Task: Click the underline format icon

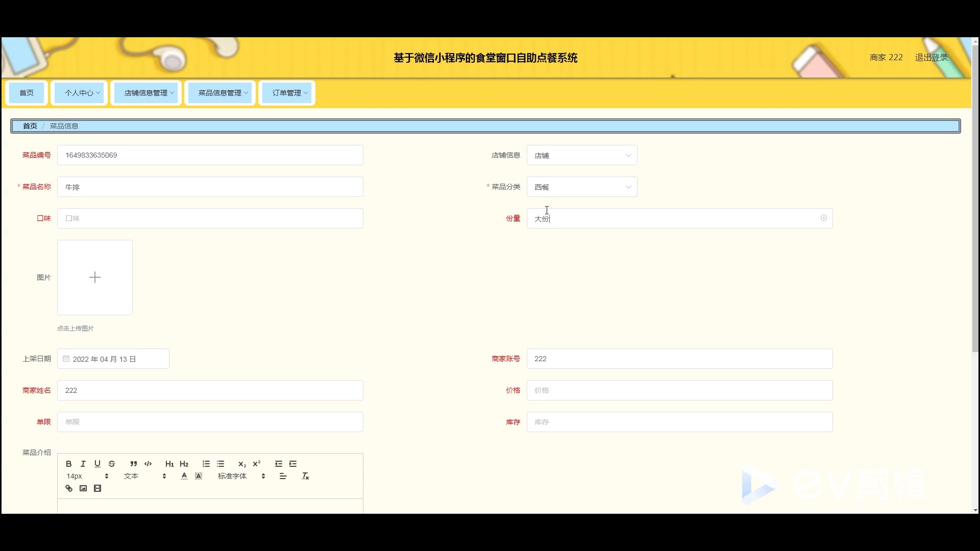Action: [97, 464]
